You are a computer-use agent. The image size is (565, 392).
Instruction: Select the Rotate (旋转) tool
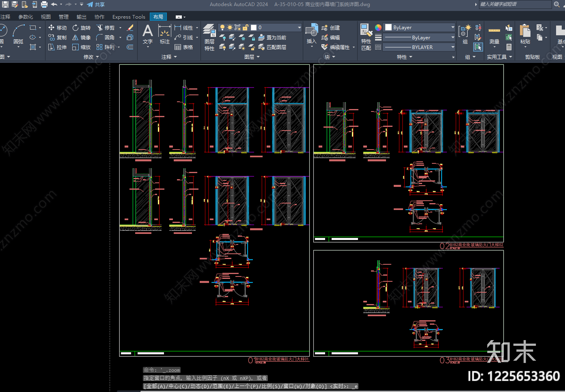tap(81, 28)
